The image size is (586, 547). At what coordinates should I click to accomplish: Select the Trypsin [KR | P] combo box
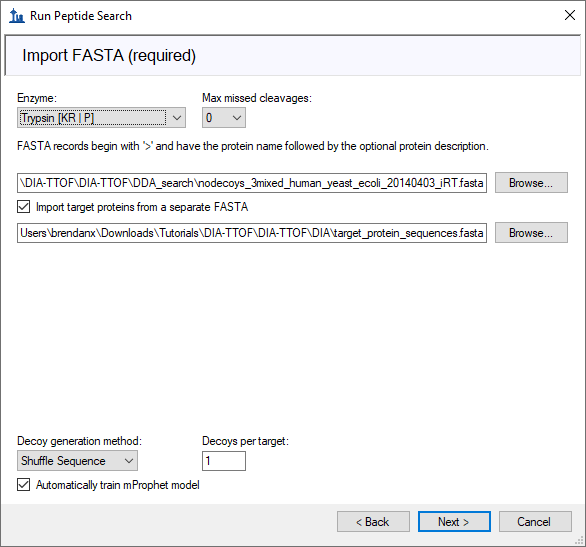[101, 118]
